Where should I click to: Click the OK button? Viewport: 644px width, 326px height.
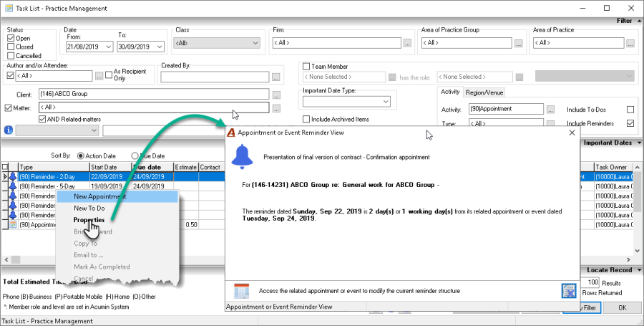click(x=623, y=307)
